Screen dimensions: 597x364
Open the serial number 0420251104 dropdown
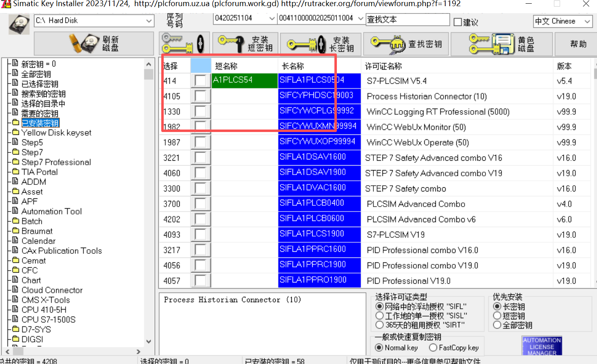[272, 18]
